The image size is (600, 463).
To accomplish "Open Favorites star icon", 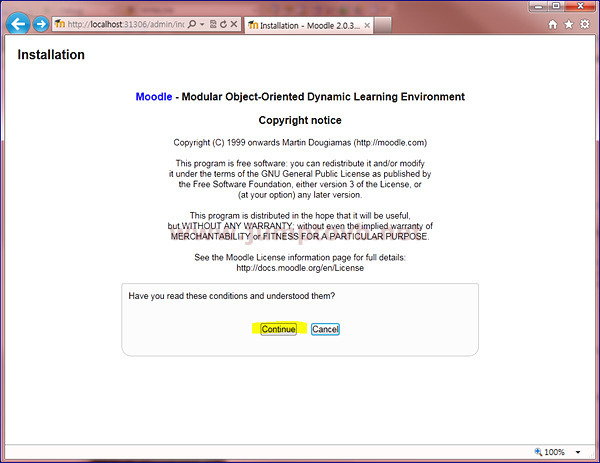I will (569, 24).
